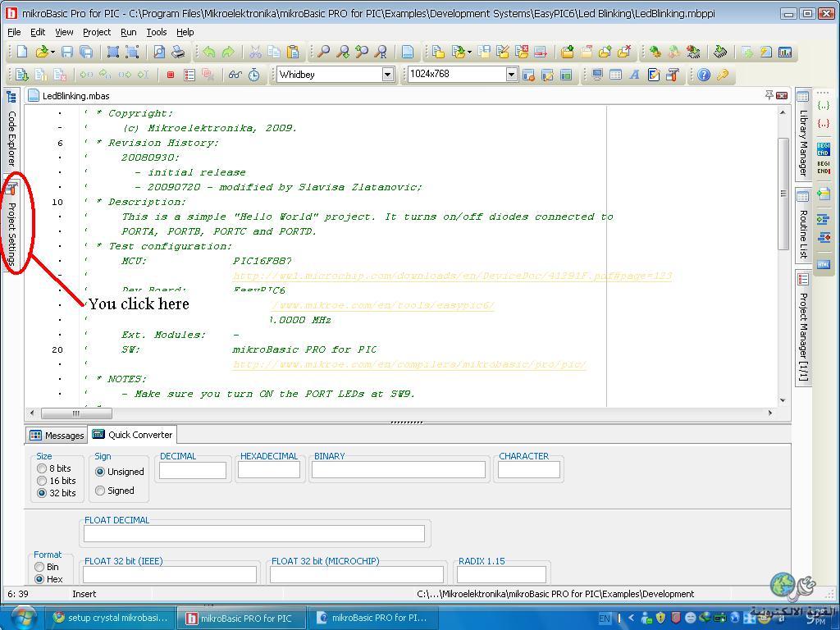840x630 pixels.
Task: Click the mE Programmer chip icon
Action: tap(721, 52)
